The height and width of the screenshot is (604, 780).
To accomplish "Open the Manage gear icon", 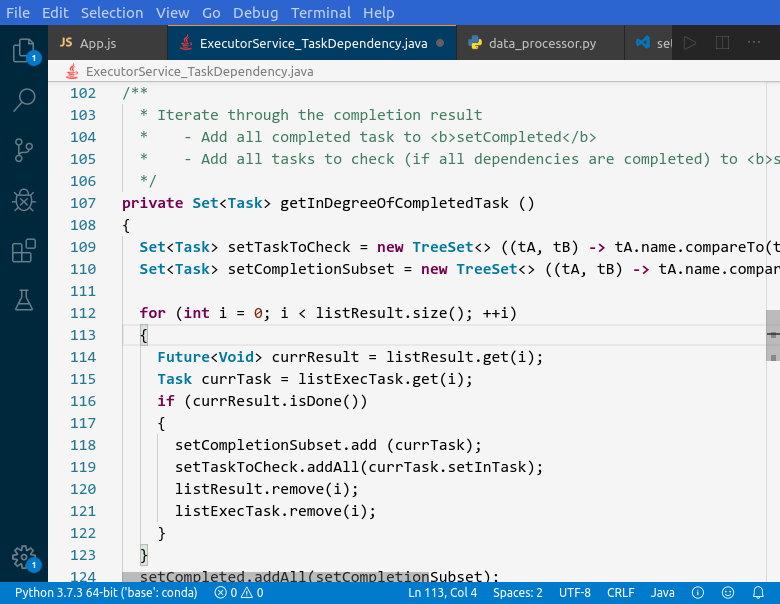I will (x=24, y=558).
